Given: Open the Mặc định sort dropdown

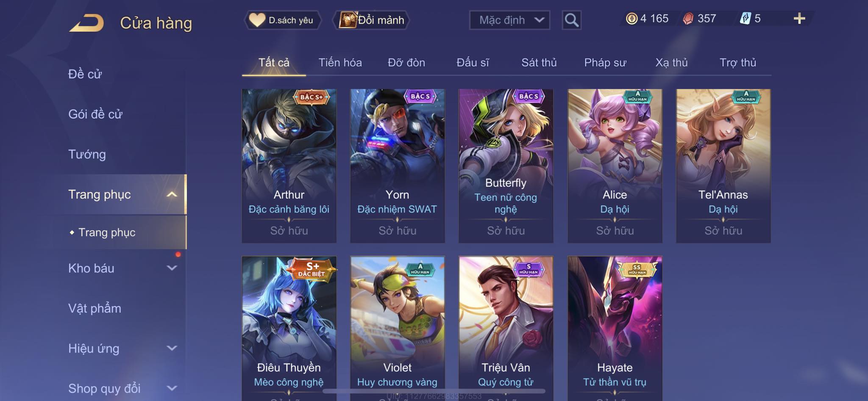Looking at the screenshot, I should tap(509, 20).
